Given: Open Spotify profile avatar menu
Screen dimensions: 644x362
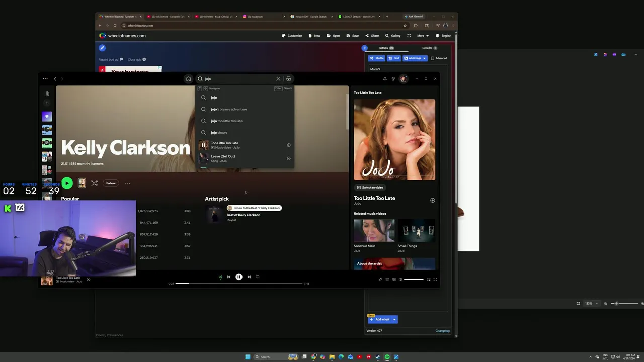Looking at the screenshot, I should coord(403,79).
